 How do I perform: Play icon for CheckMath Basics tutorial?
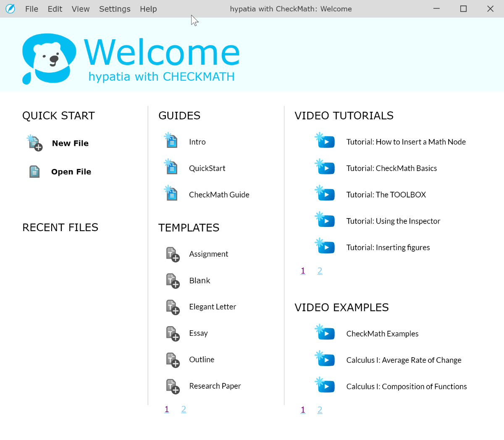(325, 167)
